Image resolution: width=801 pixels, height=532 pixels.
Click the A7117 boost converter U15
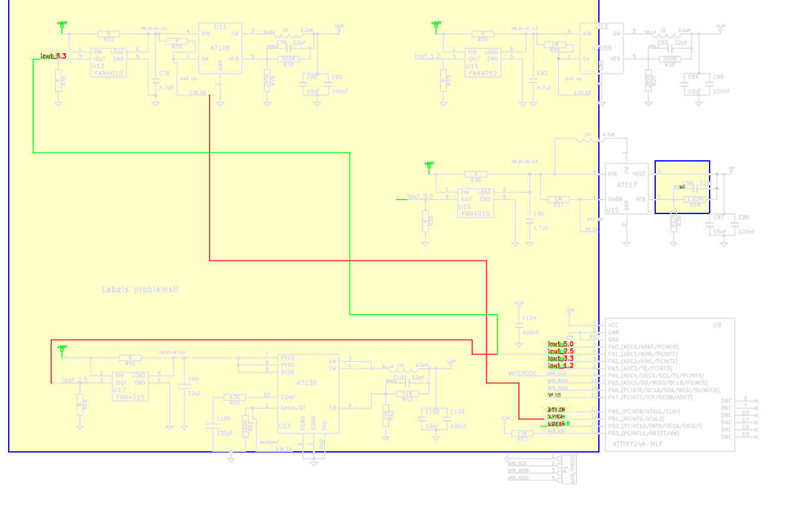pyautogui.click(x=626, y=188)
